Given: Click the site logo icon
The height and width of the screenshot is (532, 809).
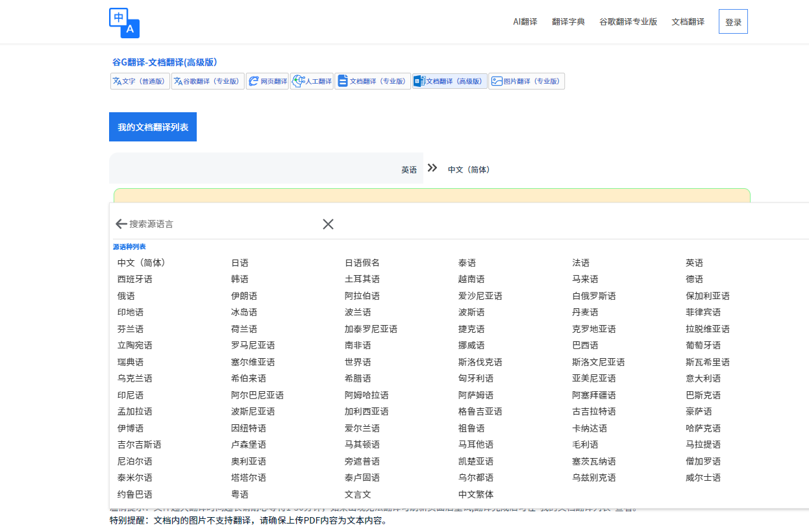Looking at the screenshot, I should tap(124, 23).
